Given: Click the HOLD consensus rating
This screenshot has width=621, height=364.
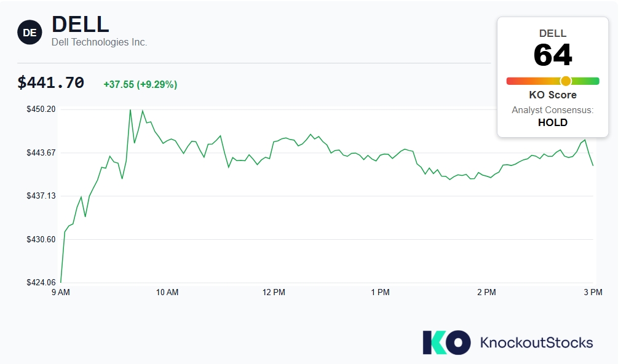Looking at the screenshot, I should [x=553, y=122].
